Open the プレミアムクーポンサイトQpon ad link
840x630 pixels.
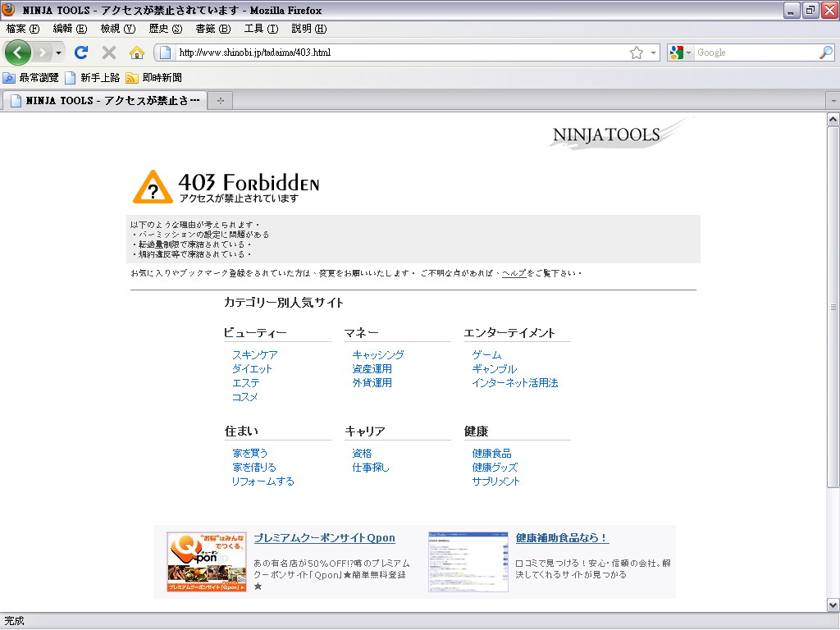325,538
